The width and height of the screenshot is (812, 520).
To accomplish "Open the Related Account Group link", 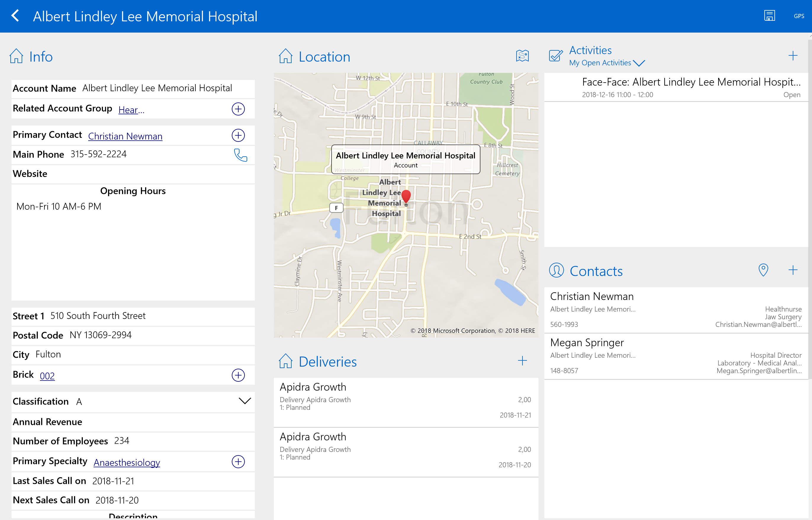I will (131, 110).
